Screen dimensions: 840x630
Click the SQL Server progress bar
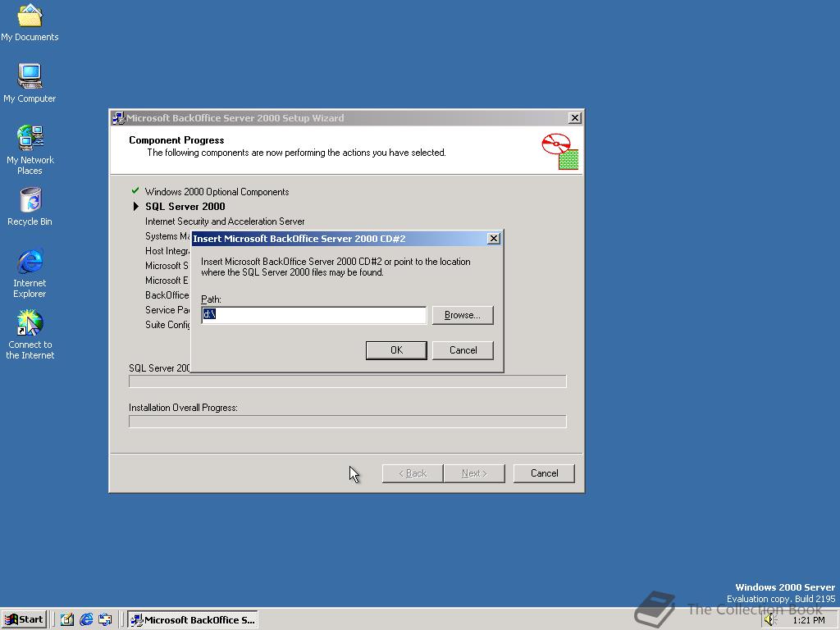tap(348, 381)
